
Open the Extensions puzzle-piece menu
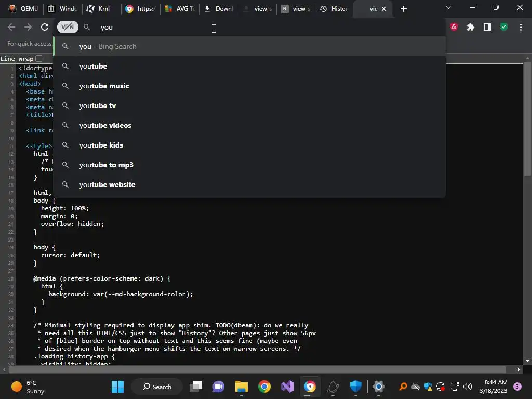(471, 27)
